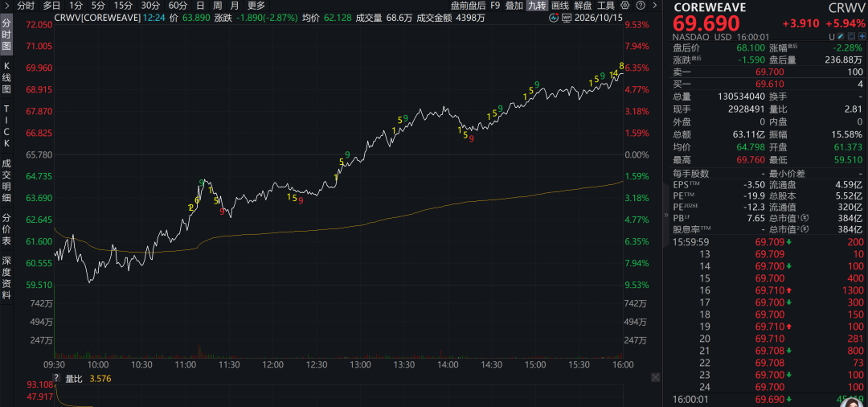Select the 分价表 sidebar tab

[x=6, y=230]
